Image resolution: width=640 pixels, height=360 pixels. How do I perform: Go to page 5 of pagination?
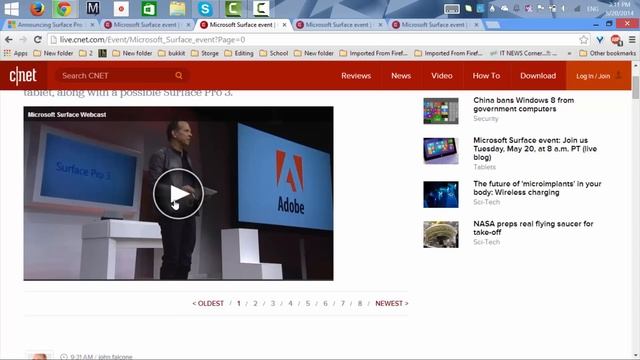308,303
